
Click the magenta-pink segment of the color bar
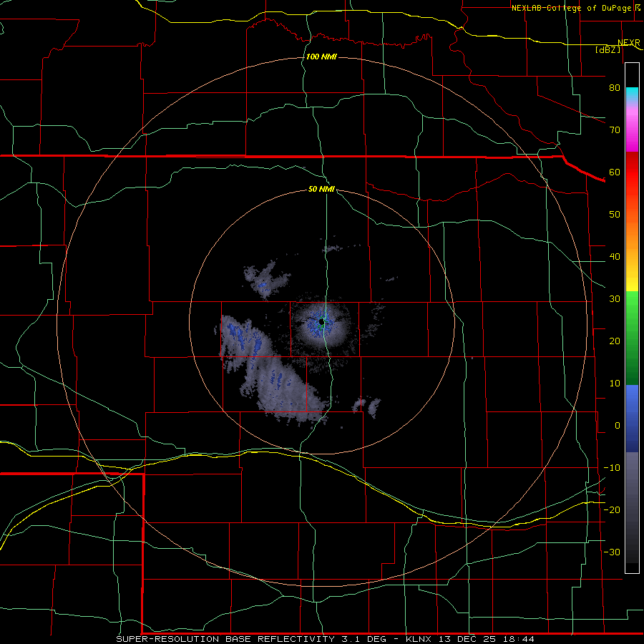(x=632, y=127)
